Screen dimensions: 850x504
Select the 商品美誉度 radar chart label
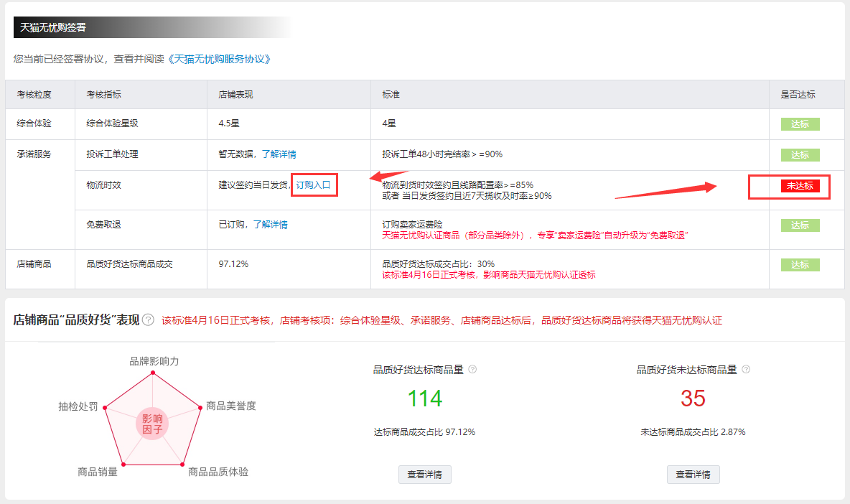point(231,406)
